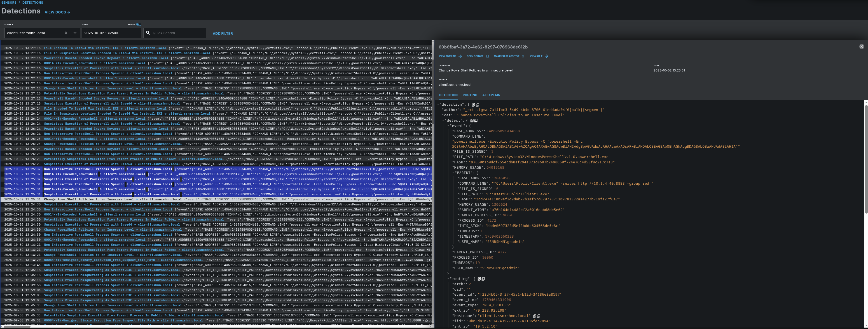This screenshot has width=868, height=329.
Task: Open the AI Explain tab
Action: [491, 95]
